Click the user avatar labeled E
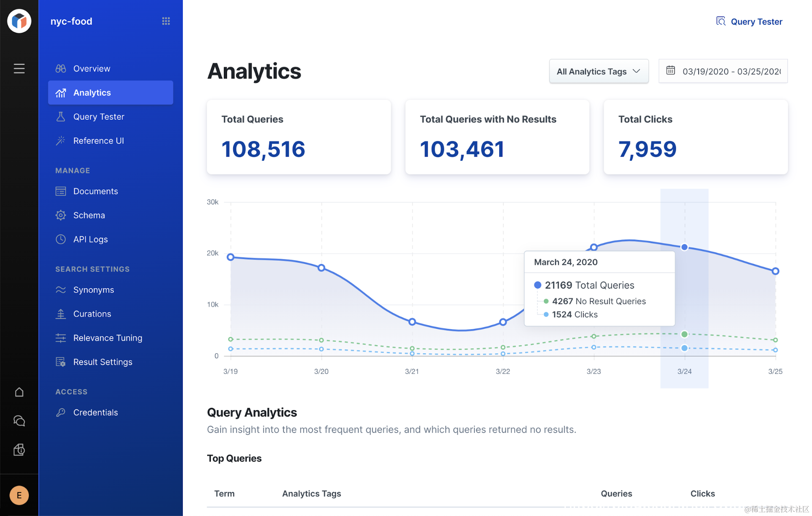 click(x=19, y=495)
